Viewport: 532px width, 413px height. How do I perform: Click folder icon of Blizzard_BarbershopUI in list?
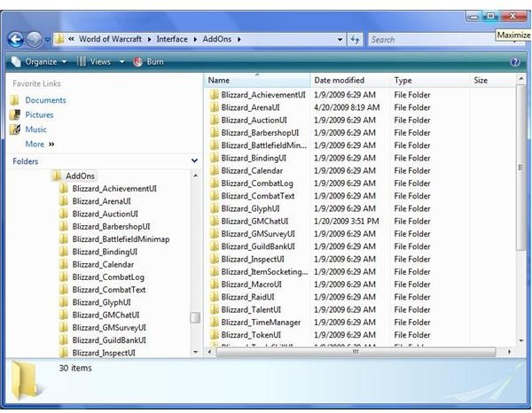(x=214, y=133)
